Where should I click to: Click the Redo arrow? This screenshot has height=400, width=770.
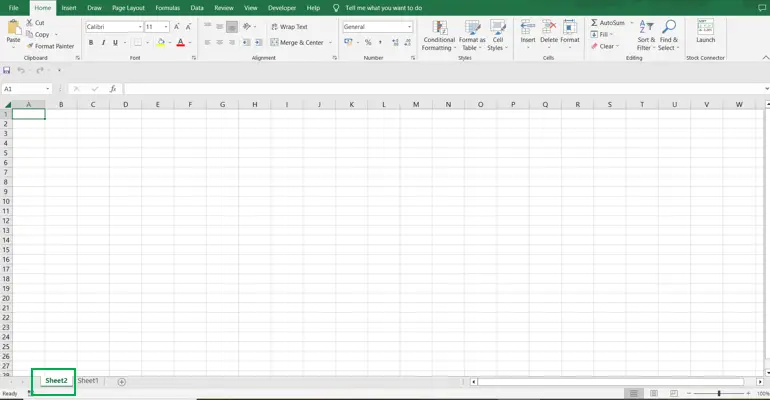[40, 70]
